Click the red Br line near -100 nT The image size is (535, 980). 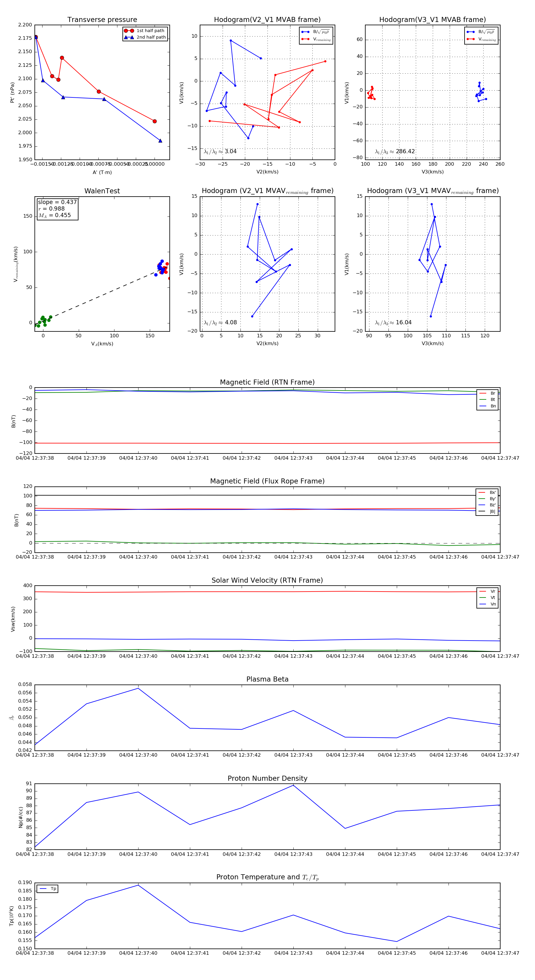tap(267, 443)
